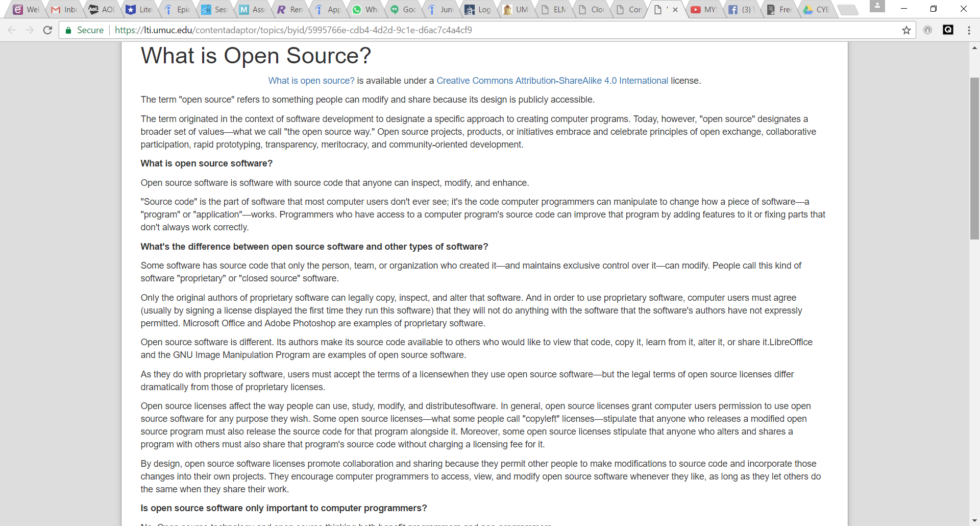Open the "What is open source?" link
980x526 pixels.
(x=311, y=81)
